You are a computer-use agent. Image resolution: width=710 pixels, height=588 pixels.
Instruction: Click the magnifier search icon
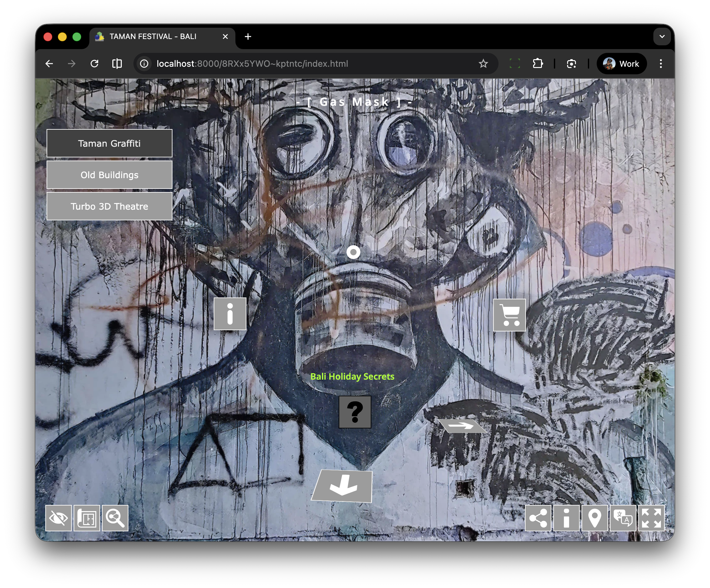pos(115,518)
